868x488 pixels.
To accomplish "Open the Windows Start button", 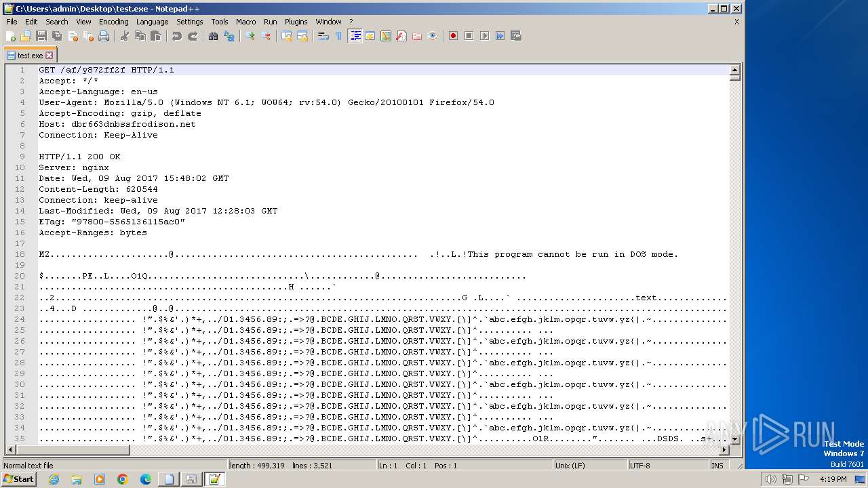I will coord(18,479).
